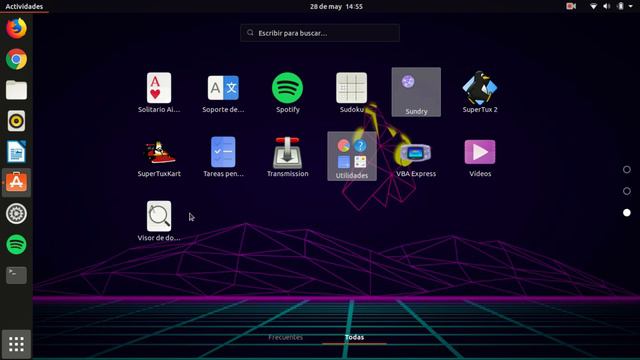The image size is (640, 360).
Task: Open the network status icon
Action: click(x=593, y=6)
